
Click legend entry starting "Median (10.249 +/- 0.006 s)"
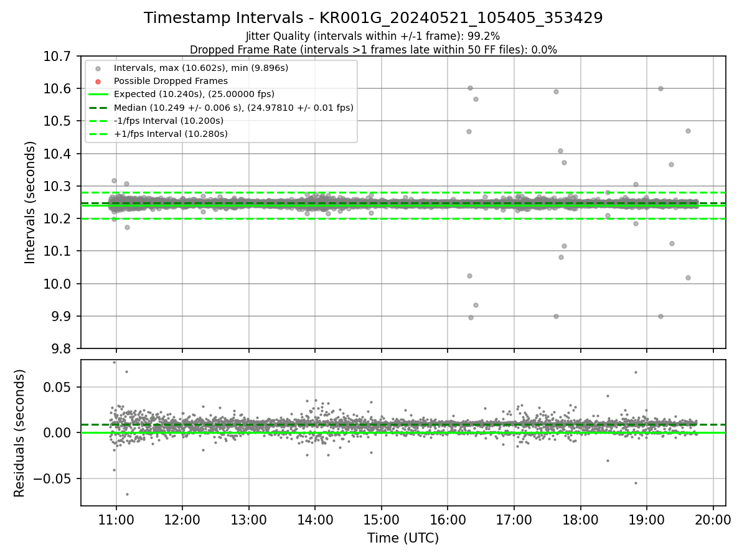click(233, 108)
